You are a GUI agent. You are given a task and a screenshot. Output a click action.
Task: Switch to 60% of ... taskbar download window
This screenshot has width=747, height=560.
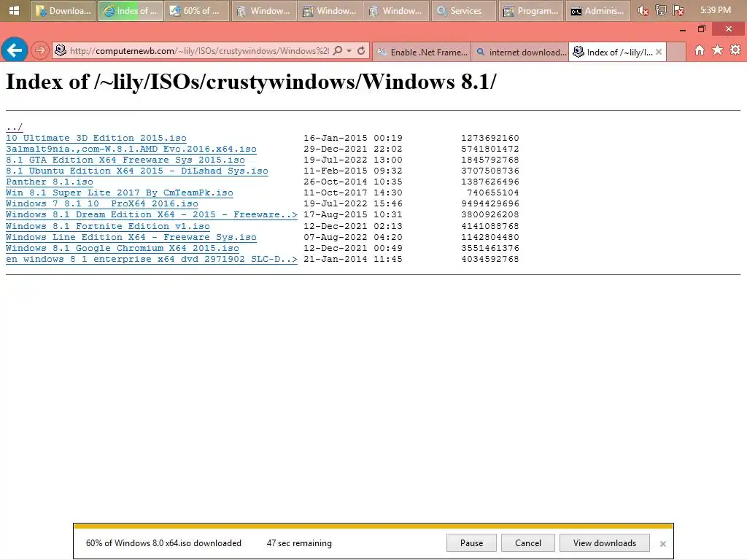[x=196, y=10]
